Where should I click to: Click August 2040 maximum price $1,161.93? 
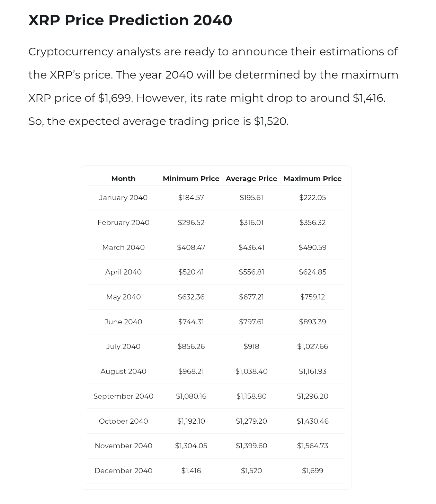pos(312,371)
